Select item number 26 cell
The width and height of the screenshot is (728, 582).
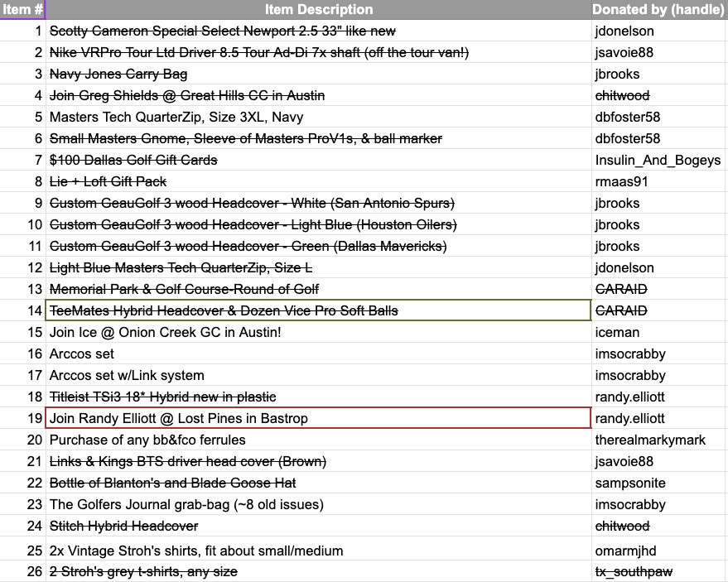pyautogui.click(x=22, y=571)
